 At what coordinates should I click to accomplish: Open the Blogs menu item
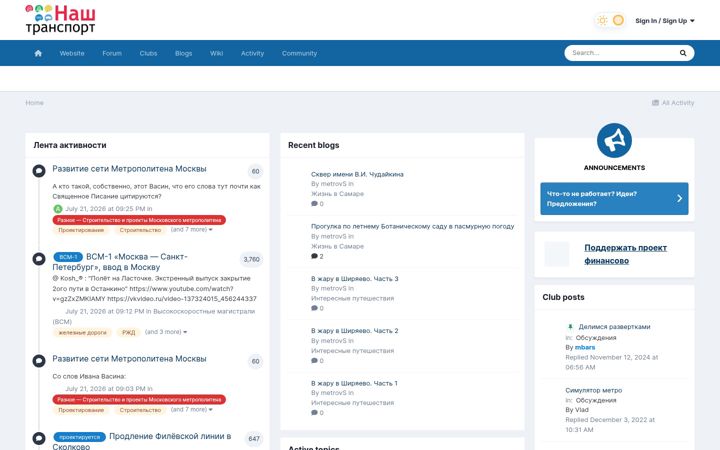tap(183, 53)
